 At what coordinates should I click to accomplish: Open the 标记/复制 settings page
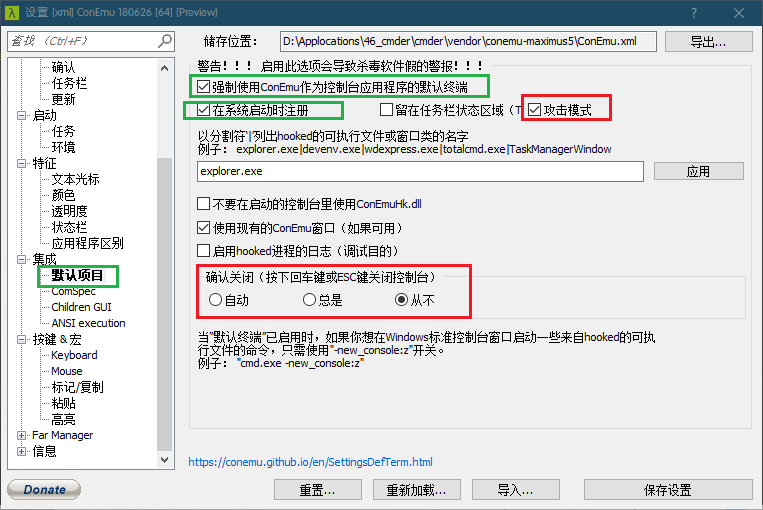click(x=77, y=387)
